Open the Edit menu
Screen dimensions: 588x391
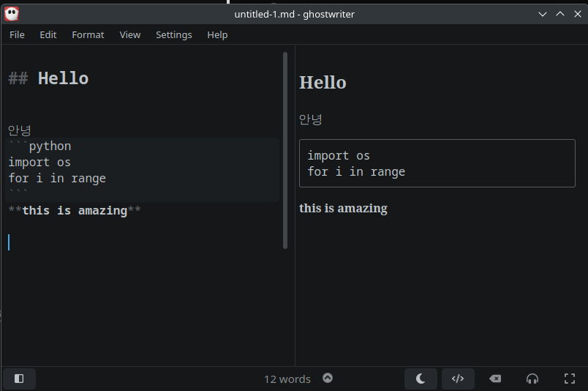[x=48, y=35]
